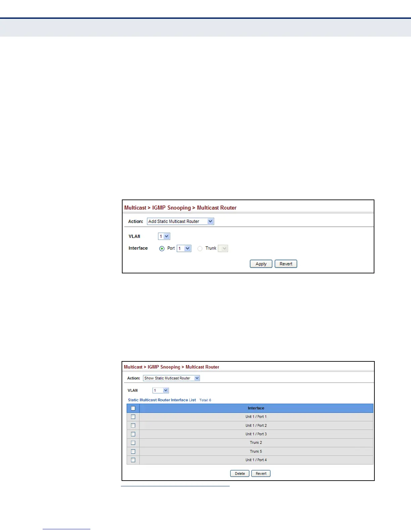Viewport: 411px width, 532px height.
Task: Open Action dropdown showing Show Static Multicast Router
Action: pyautogui.click(x=171, y=378)
